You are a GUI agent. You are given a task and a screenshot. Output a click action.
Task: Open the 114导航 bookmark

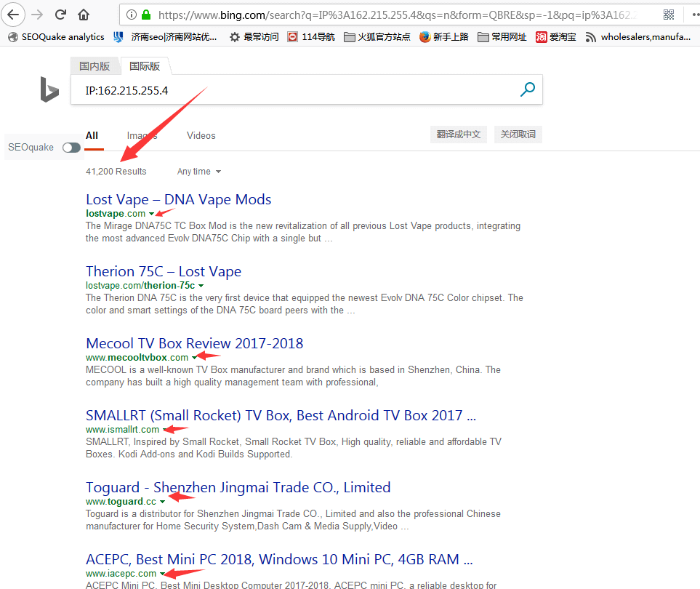[311, 36]
